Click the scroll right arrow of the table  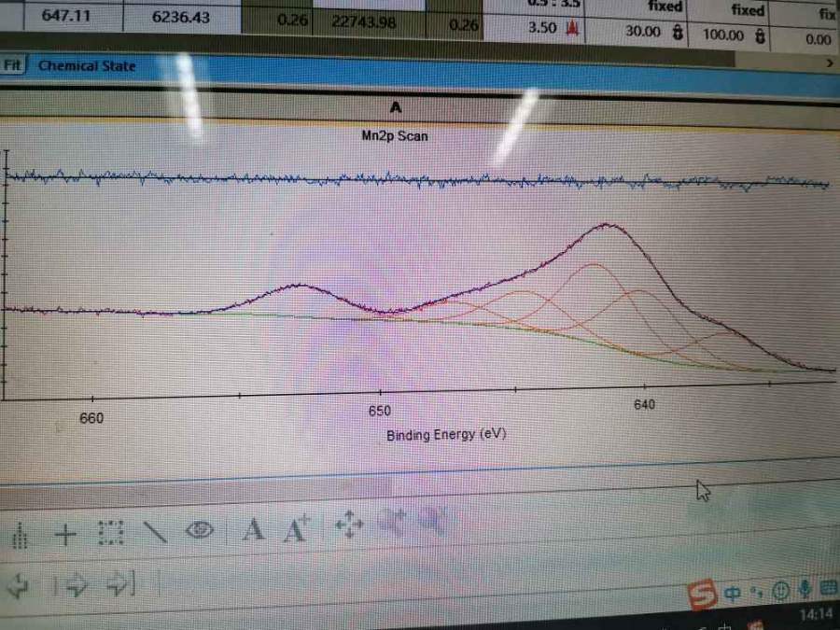(830, 63)
